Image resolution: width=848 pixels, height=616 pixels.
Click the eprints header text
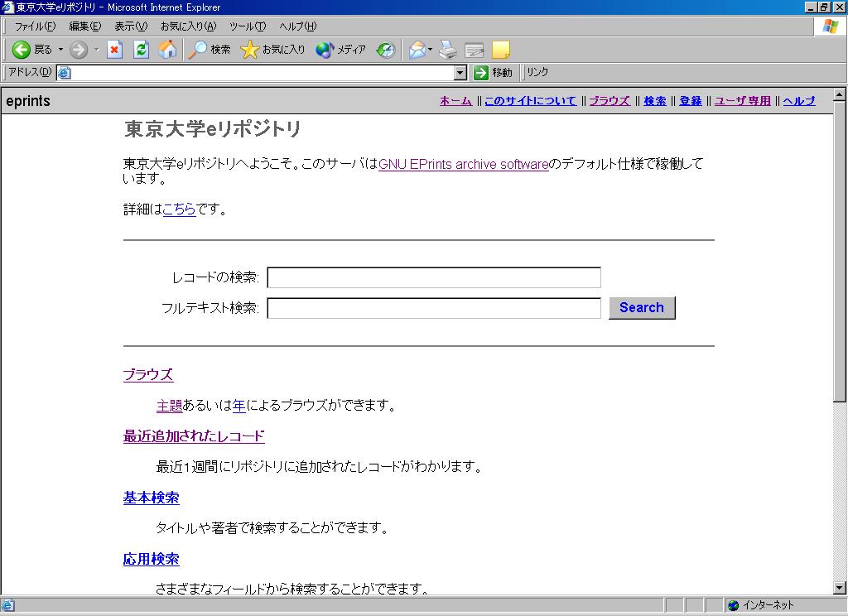(28, 101)
